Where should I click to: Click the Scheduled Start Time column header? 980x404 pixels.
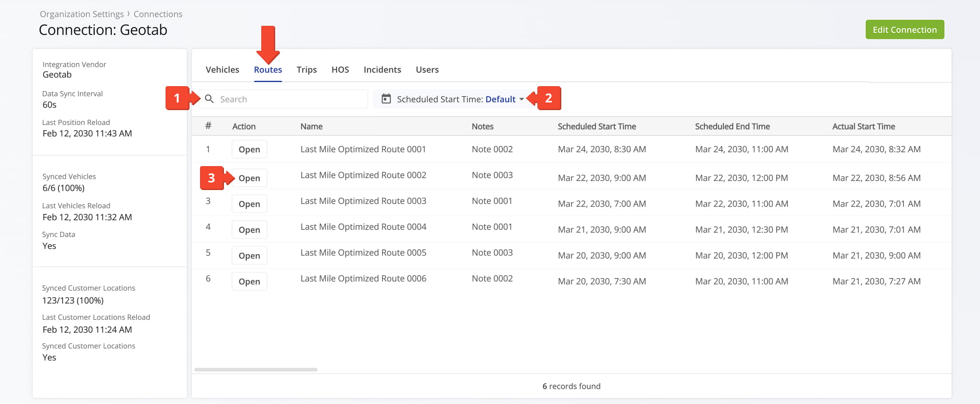point(597,126)
